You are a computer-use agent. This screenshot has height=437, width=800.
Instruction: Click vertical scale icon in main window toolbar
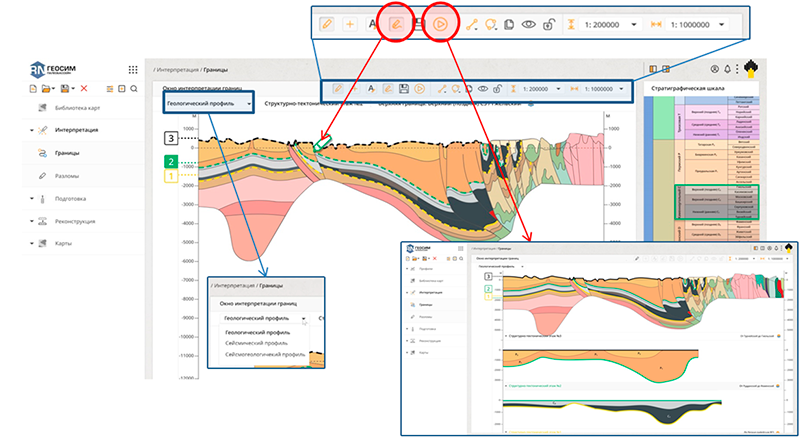513,89
